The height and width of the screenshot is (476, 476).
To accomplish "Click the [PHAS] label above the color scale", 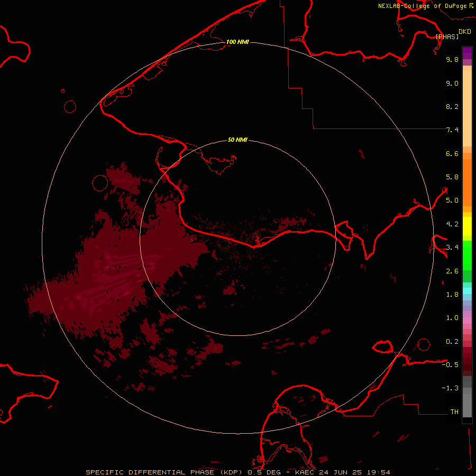I will tap(447, 36).
